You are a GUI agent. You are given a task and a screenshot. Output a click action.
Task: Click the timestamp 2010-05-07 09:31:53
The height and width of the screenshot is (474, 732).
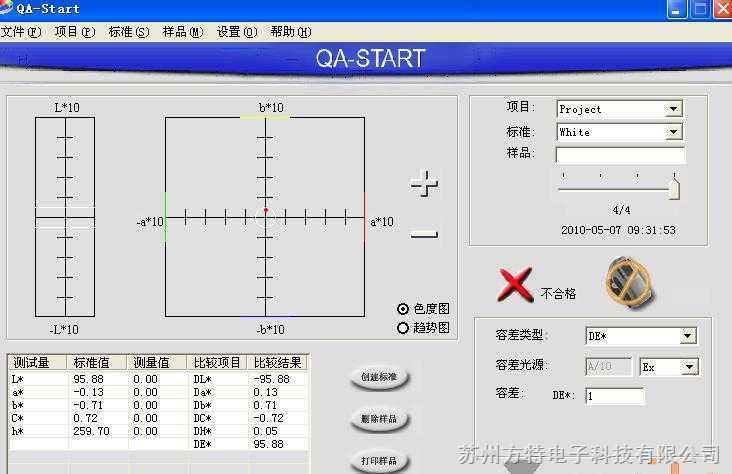click(619, 230)
